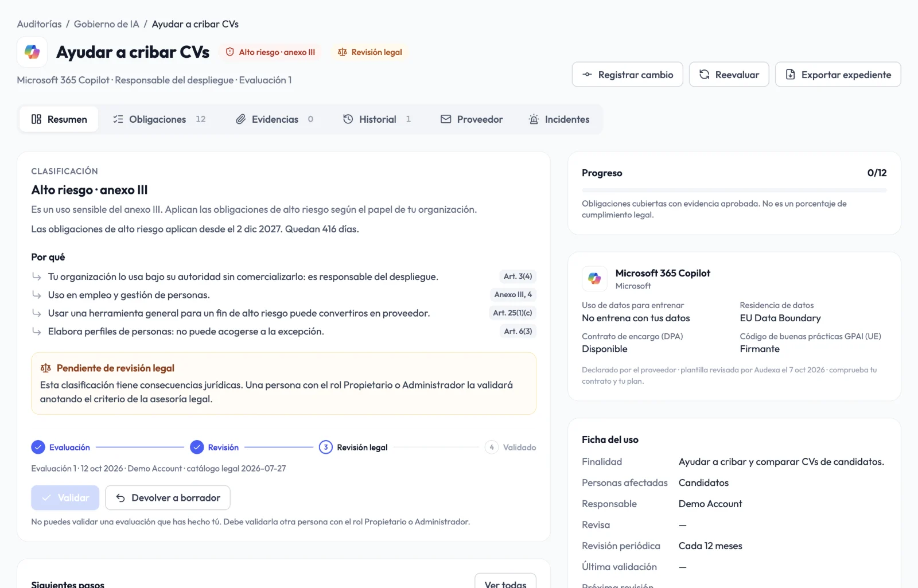Click the Resumen tab layout icon
The image size is (918, 588).
coord(36,119)
